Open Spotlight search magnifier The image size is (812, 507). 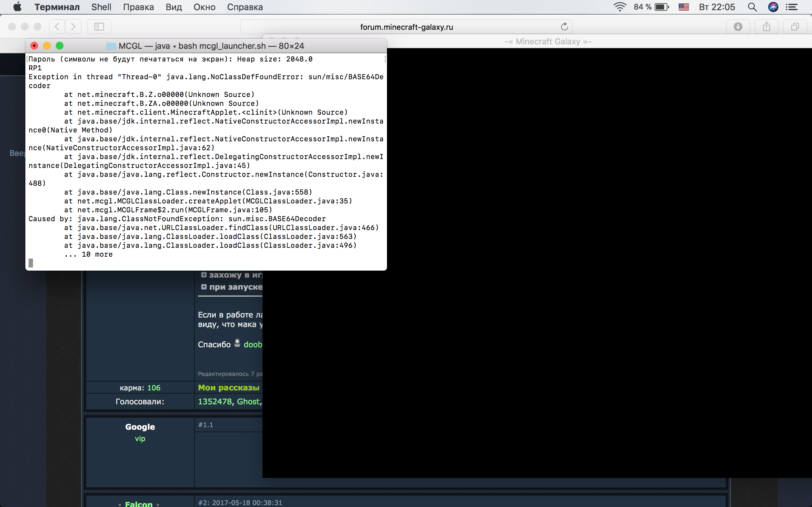coord(752,7)
